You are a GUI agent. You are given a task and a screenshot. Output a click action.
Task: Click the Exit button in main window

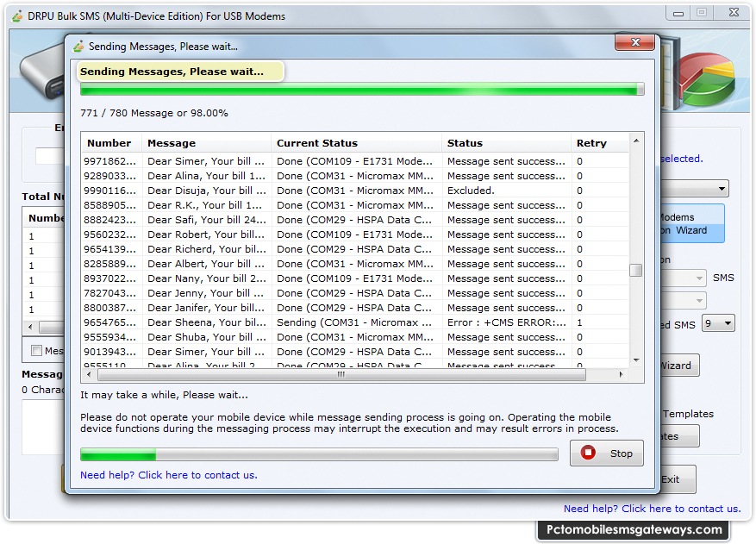pos(678,479)
